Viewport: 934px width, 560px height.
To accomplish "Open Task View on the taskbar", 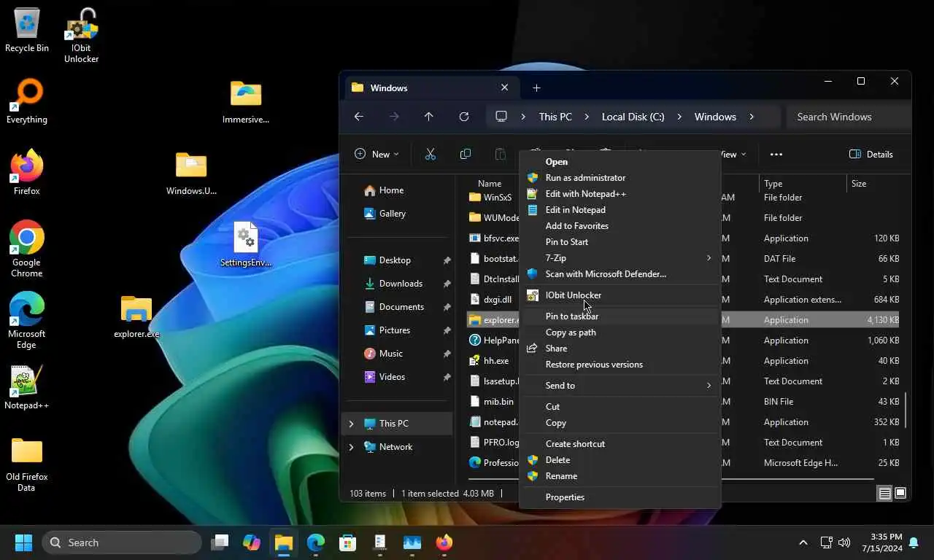I will point(220,542).
